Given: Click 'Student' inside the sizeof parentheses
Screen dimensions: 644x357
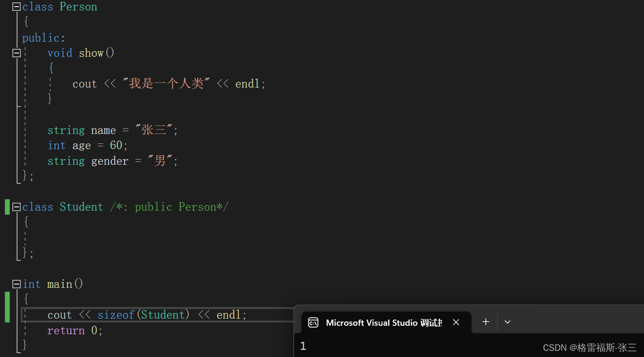Looking at the screenshot, I should (163, 315).
